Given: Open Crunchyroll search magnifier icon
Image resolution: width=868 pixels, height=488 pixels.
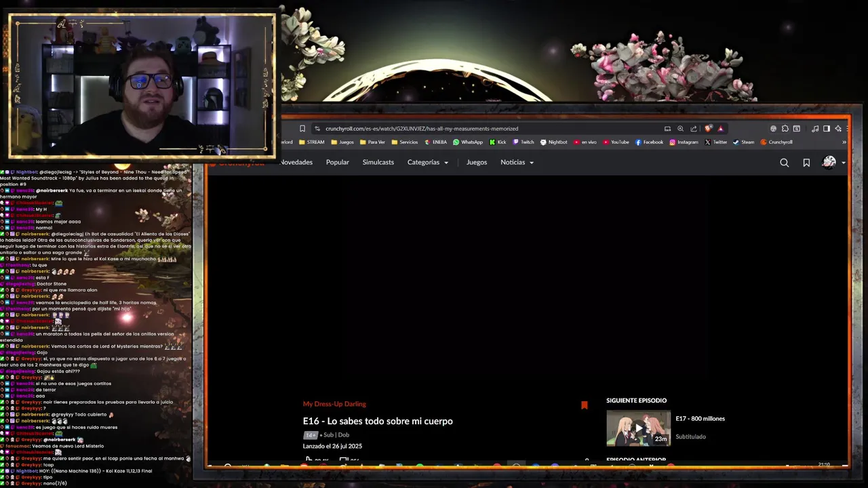Looking at the screenshot, I should [784, 163].
